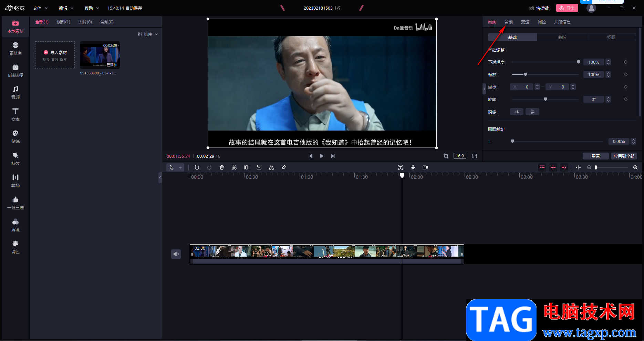Toggle main track magnet snapping

[542, 167]
